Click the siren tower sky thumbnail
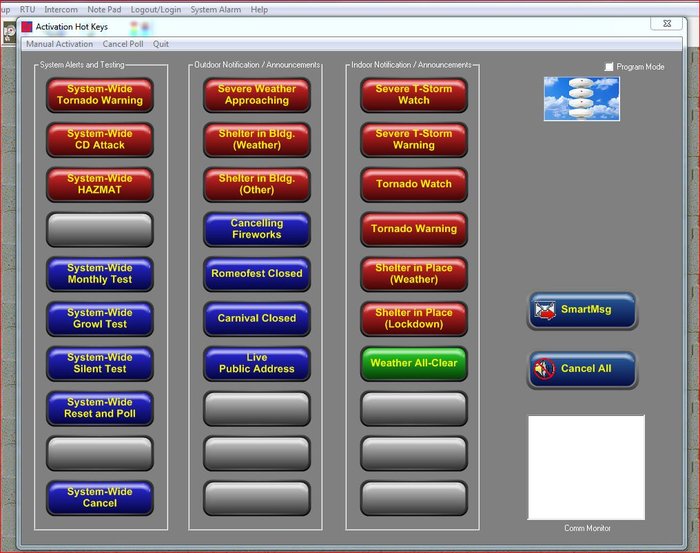This screenshot has width=700, height=553. (582, 99)
